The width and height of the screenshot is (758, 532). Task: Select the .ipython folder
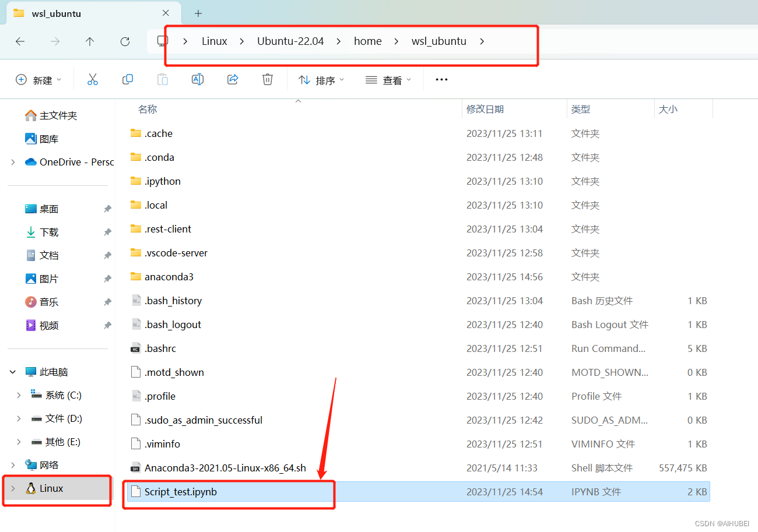coord(418,181)
